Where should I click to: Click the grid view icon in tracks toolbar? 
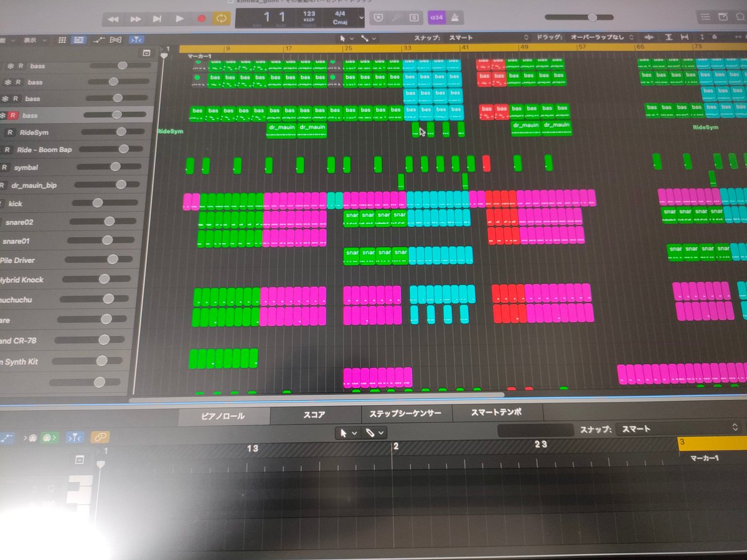[62, 40]
